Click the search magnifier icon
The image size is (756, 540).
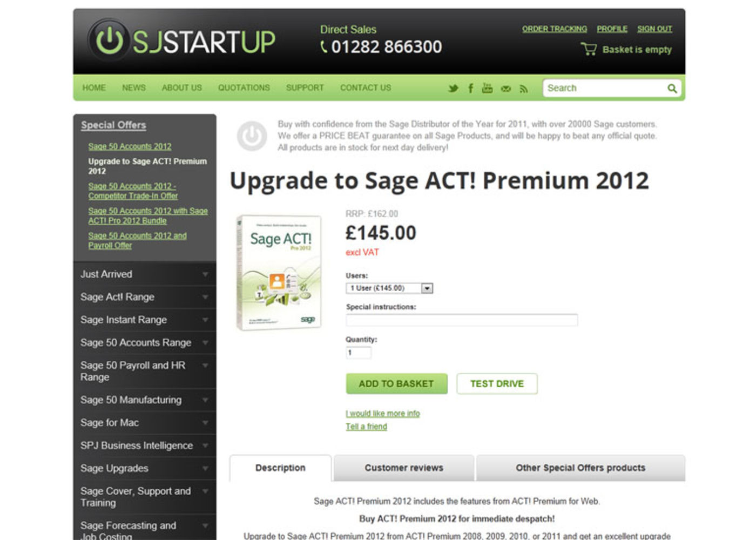672,88
